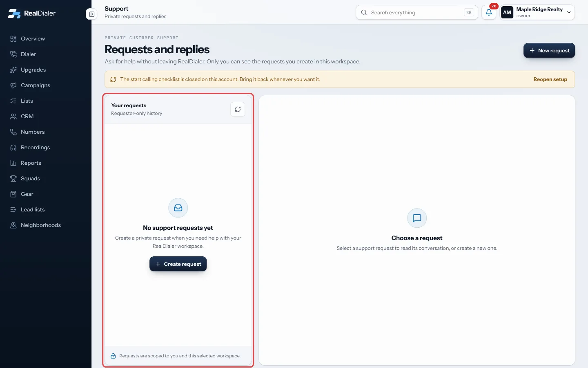588x368 pixels.
Task: Click the Squads trophy icon
Action: pyautogui.click(x=13, y=178)
